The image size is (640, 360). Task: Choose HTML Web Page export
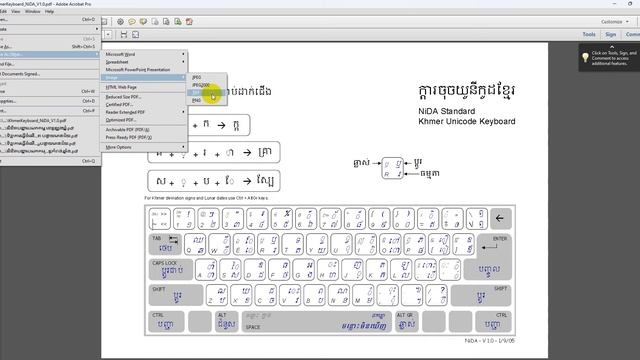(144, 87)
